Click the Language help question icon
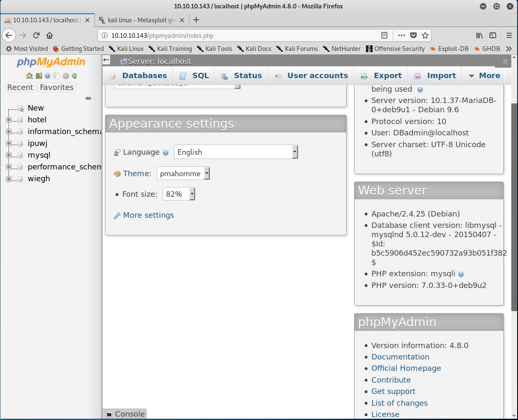 [166, 153]
